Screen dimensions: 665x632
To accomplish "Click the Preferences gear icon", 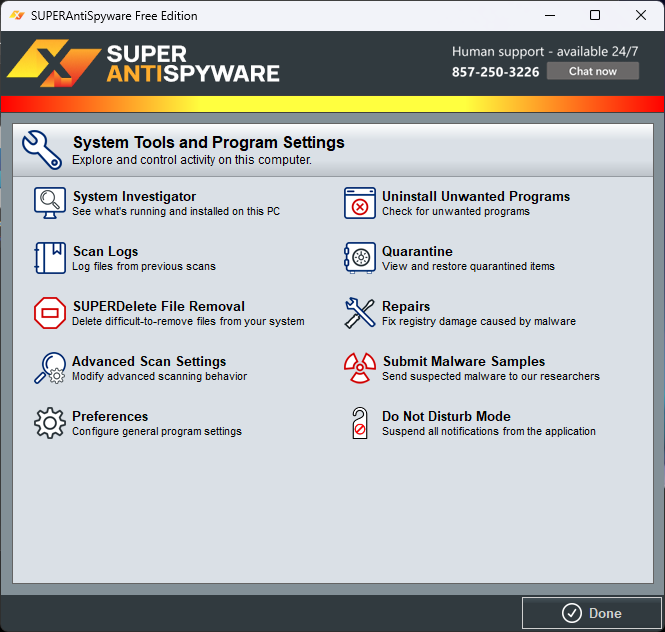I will [x=50, y=423].
